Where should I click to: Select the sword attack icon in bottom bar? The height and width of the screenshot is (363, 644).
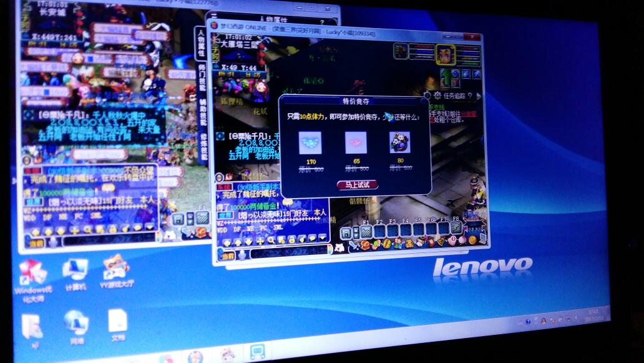tap(354, 246)
